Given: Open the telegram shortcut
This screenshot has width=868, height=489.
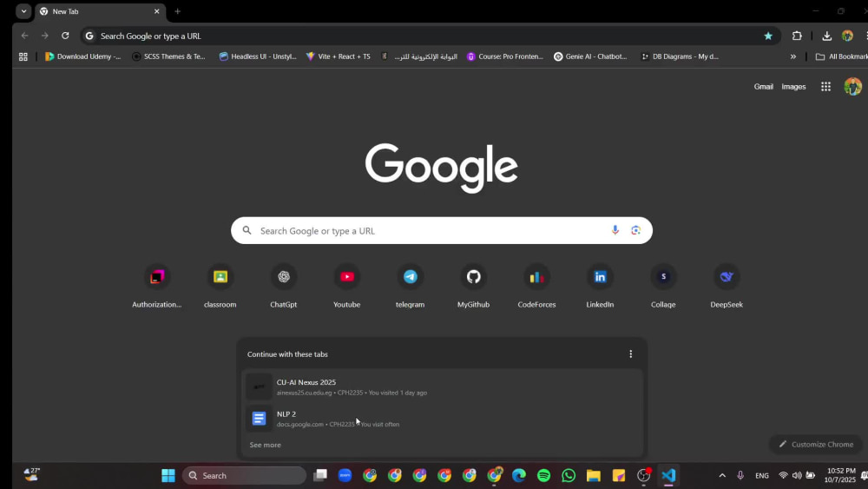Looking at the screenshot, I should [x=411, y=287].
